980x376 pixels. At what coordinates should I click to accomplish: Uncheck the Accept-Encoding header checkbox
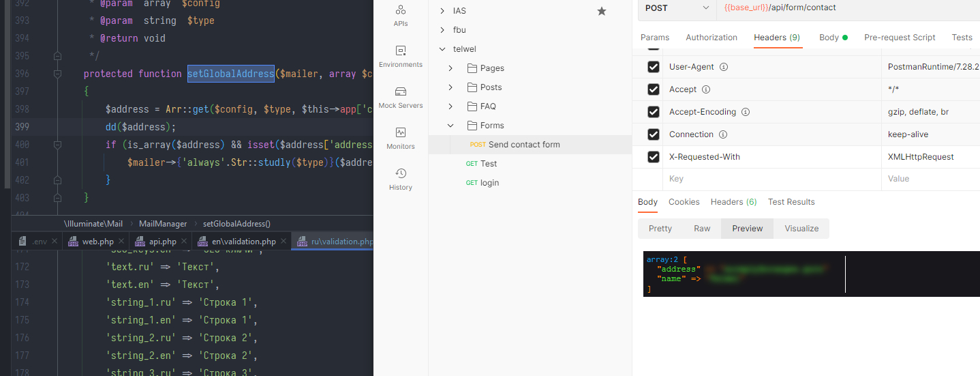[654, 112]
